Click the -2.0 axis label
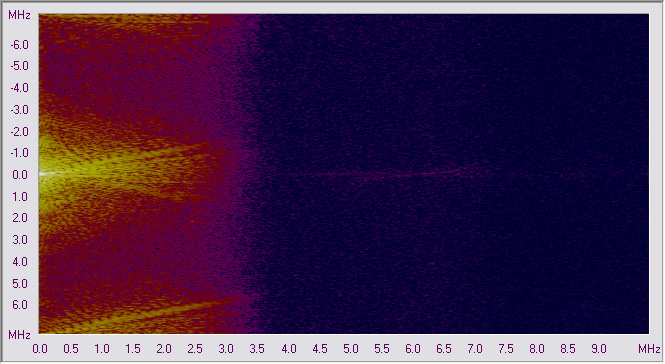Screen dimensions: 665x364 pyautogui.click(x=20, y=132)
